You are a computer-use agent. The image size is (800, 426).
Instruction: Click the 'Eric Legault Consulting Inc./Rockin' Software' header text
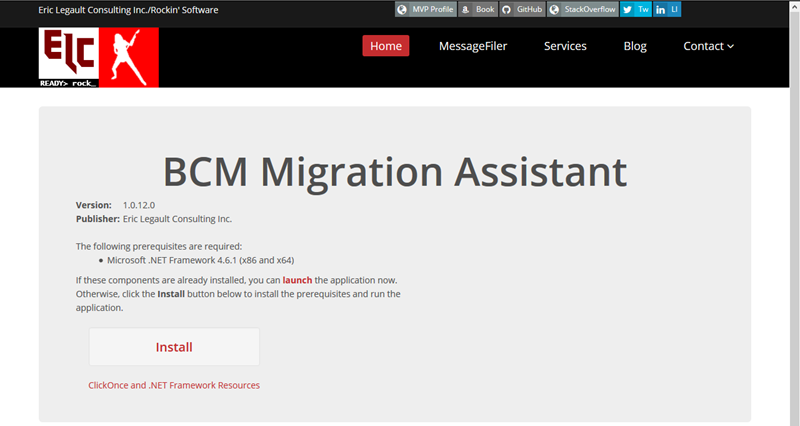[128, 10]
